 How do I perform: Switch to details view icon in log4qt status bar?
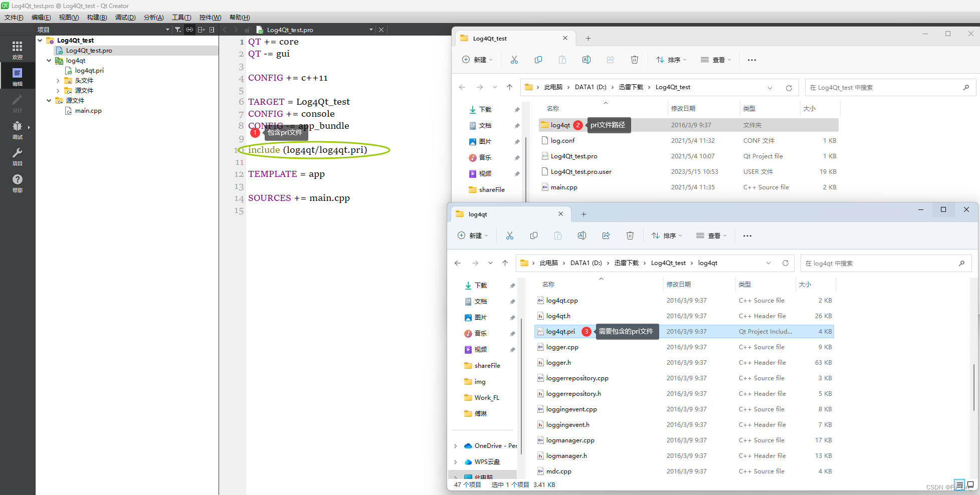[959, 485]
